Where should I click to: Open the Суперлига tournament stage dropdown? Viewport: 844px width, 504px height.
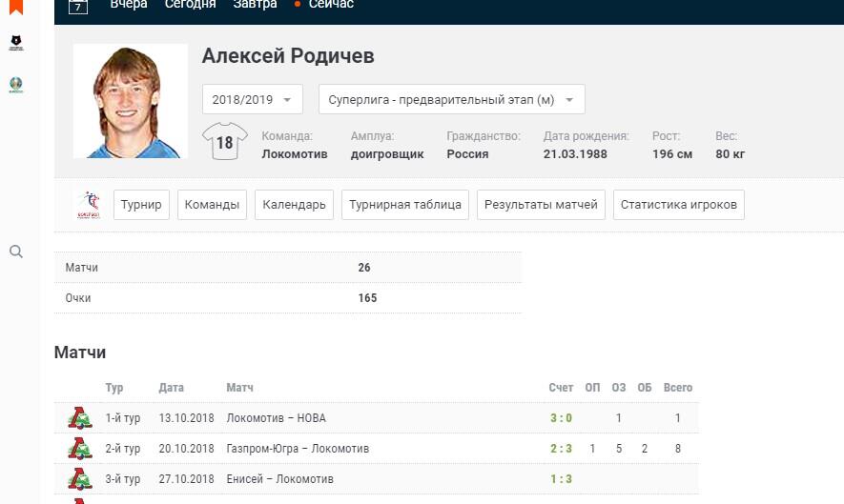pos(451,100)
